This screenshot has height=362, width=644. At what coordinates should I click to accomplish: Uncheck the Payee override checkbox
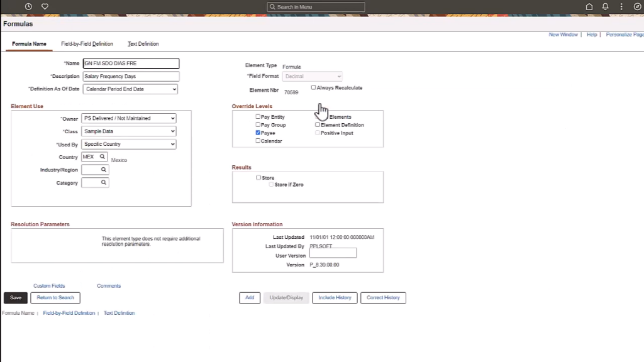[x=257, y=133]
